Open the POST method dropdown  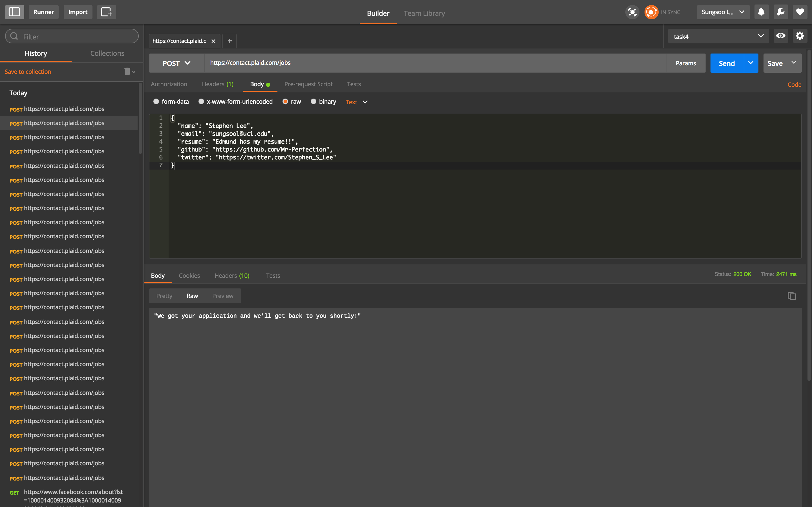pos(176,63)
